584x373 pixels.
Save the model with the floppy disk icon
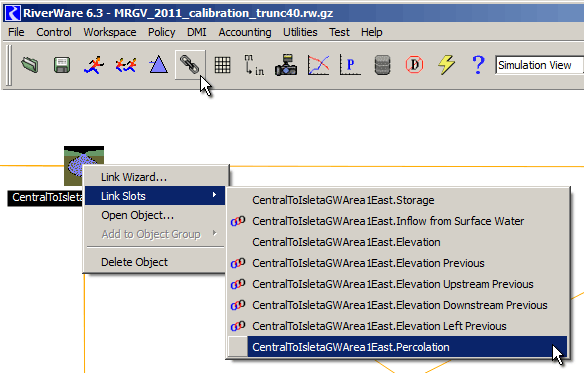click(x=62, y=65)
